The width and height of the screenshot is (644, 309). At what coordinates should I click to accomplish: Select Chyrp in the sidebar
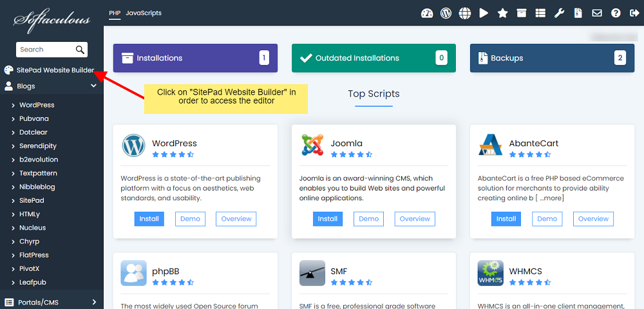[x=29, y=241]
